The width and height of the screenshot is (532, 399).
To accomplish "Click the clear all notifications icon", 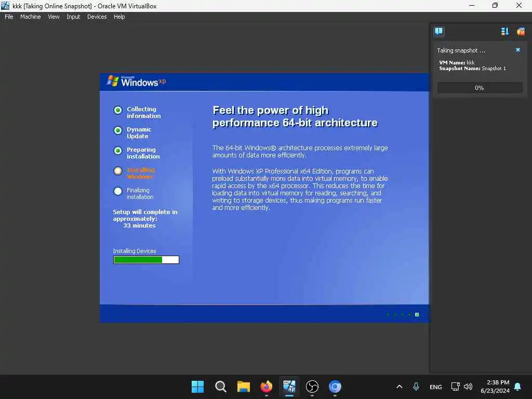I will (521, 32).
